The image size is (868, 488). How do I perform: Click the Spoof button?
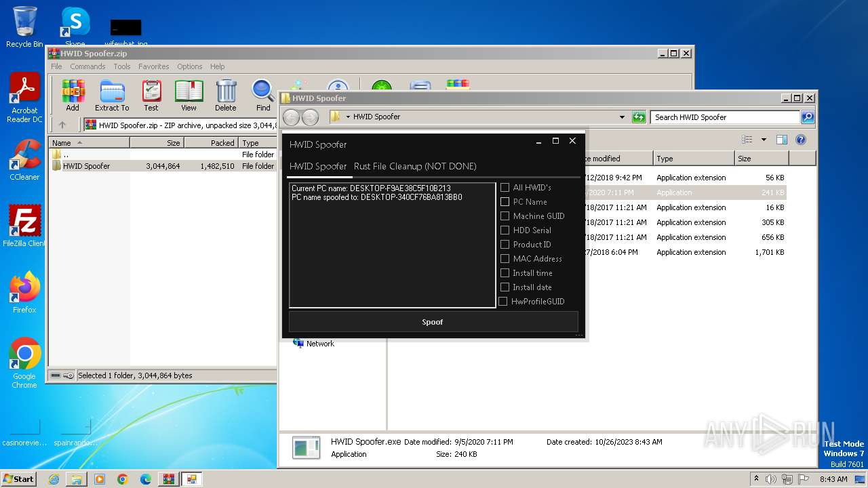coord(433,322)
